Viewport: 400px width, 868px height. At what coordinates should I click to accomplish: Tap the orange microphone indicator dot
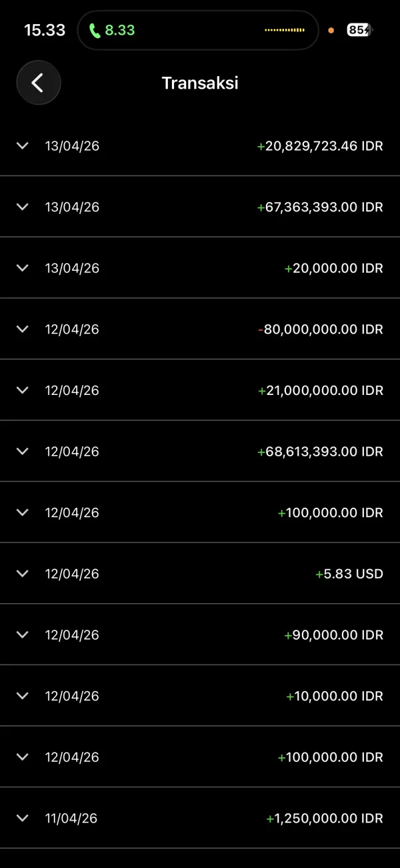[331, 30]
